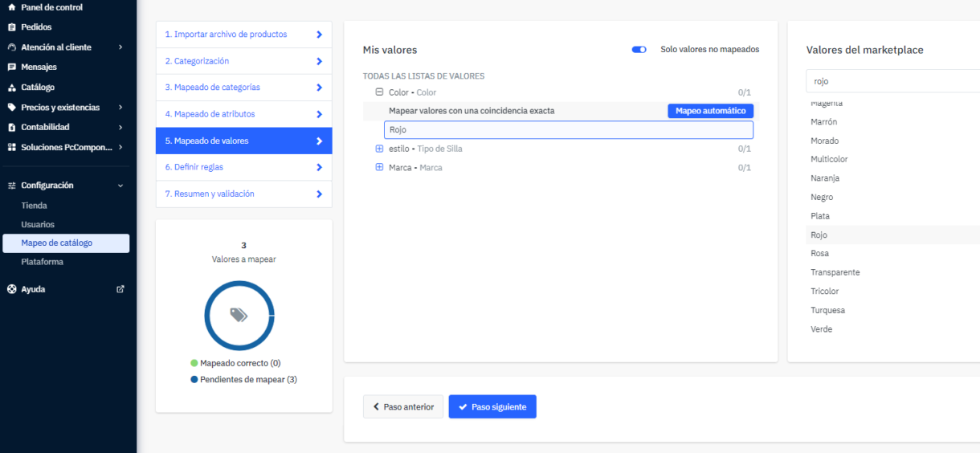Click the Mensajes chat icon
The image size is (980, 453).
coord(12,67)
